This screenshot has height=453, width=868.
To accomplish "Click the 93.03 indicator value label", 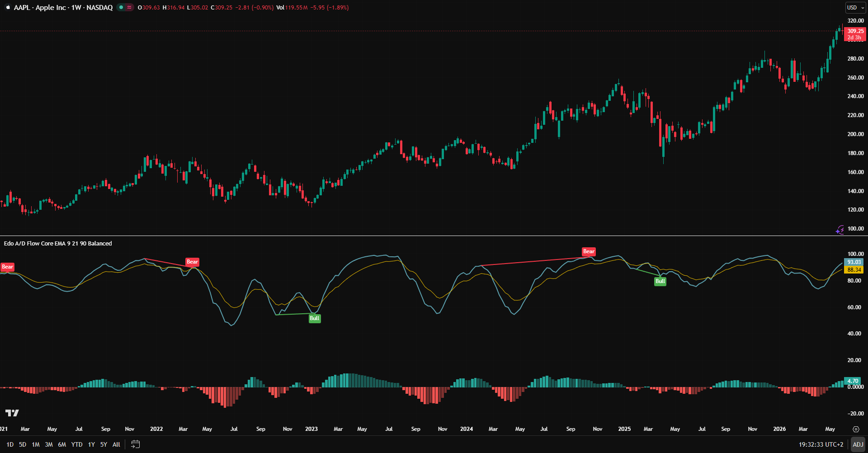I will pyautogui.click(x=854, y=262).
